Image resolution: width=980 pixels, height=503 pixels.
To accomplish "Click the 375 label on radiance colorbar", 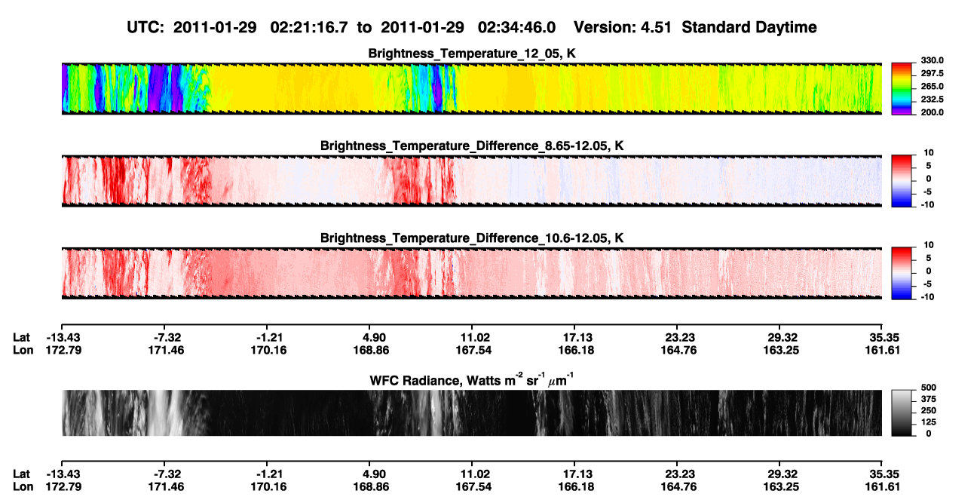I will 929,400.
